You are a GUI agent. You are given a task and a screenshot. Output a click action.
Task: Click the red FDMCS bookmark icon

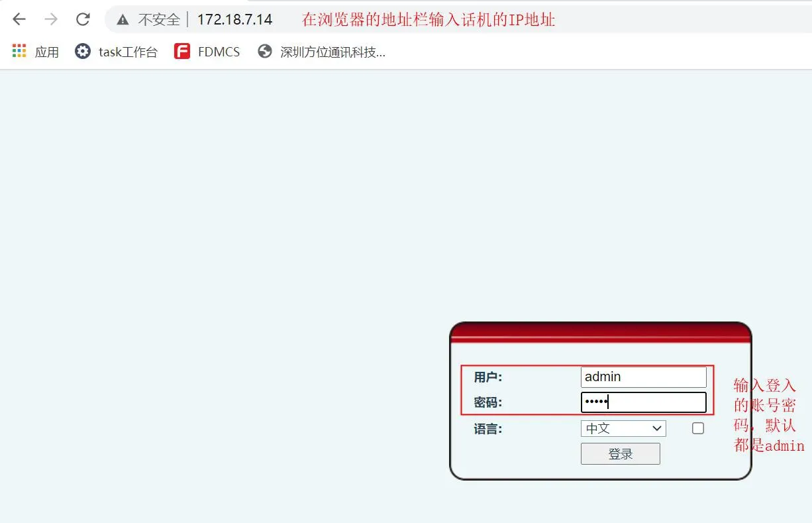click(x=182, y=51)
